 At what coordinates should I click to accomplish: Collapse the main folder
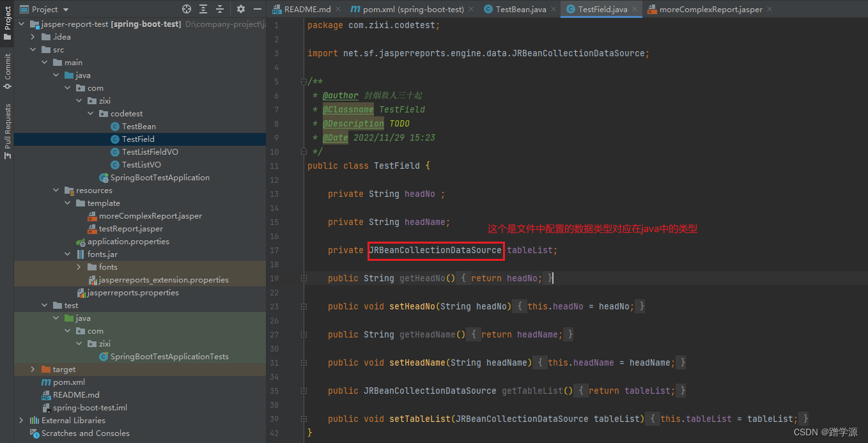[x=44, y=63]
